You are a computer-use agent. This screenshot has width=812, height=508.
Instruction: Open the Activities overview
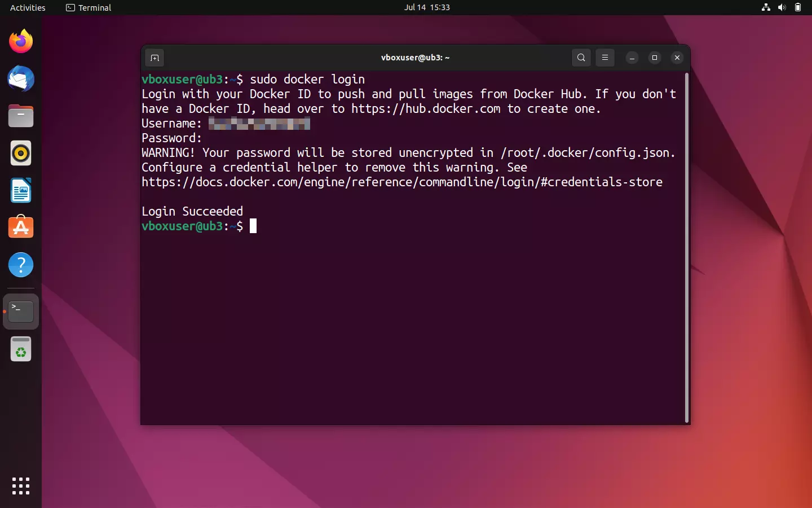pyautogui.click(x=27, y=7)
